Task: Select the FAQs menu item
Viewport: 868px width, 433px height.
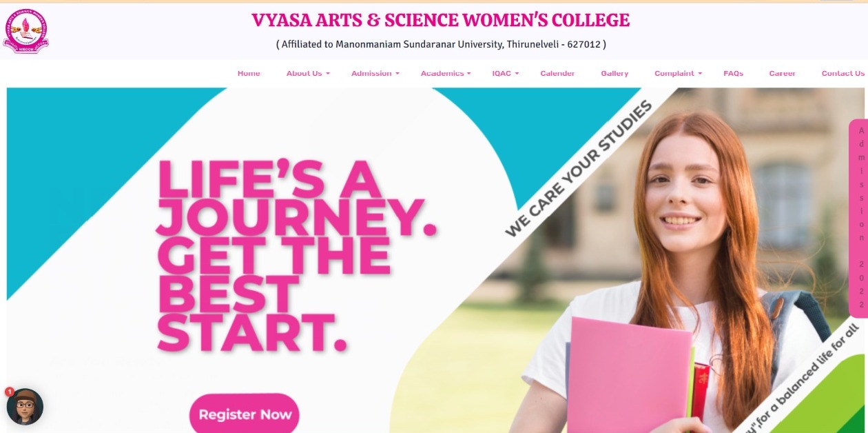Action: click(733, 74)
